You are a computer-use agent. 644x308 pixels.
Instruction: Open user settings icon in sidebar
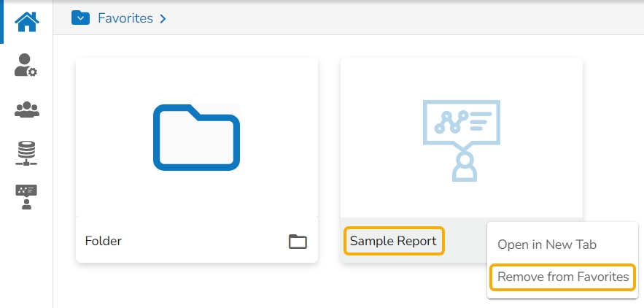point(26,65)
